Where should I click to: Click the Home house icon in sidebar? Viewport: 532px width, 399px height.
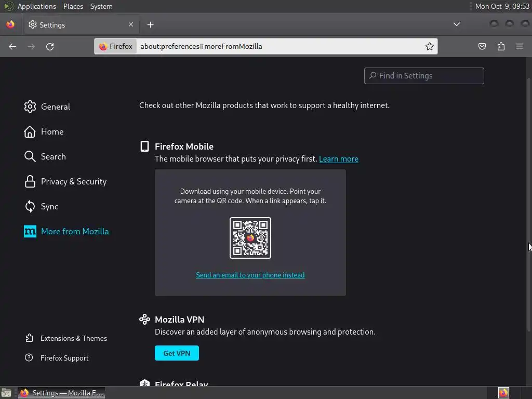(30, 131)
